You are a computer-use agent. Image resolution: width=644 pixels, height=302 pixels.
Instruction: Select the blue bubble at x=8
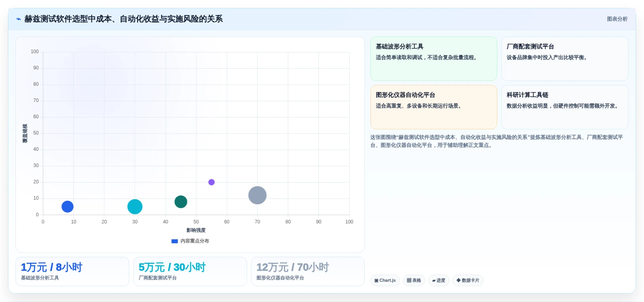pyautogui.click(x=67, y=207)
